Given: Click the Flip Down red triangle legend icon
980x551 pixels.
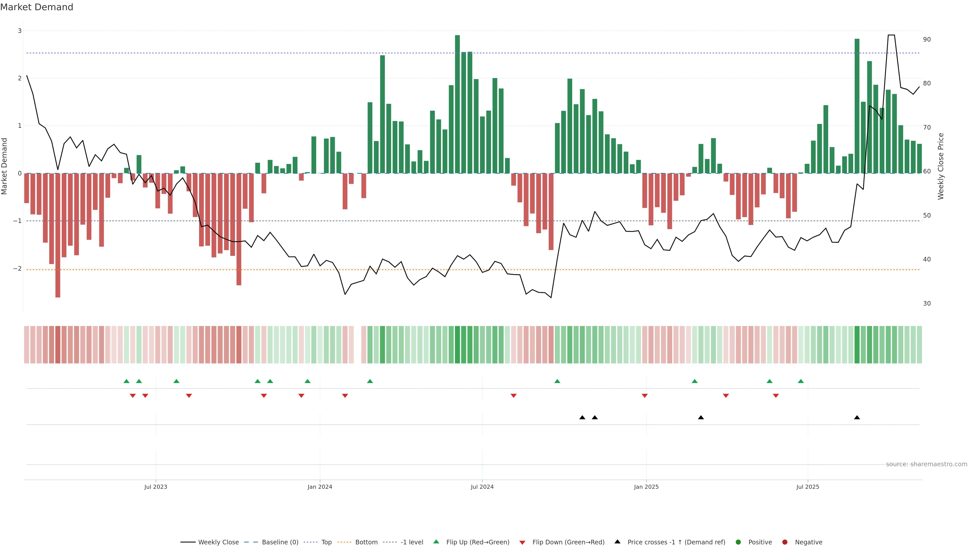Looking at the screenshot, I should 522,542.
